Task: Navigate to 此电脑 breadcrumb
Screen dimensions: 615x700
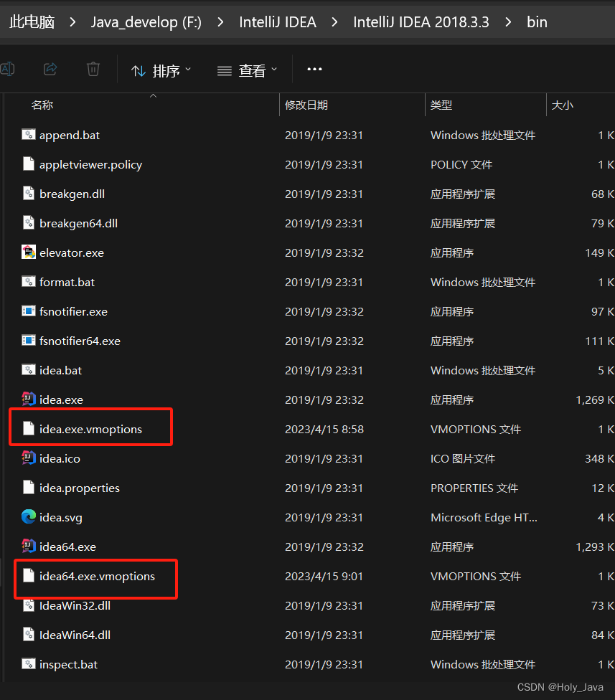Action: (x=32, y=22)
